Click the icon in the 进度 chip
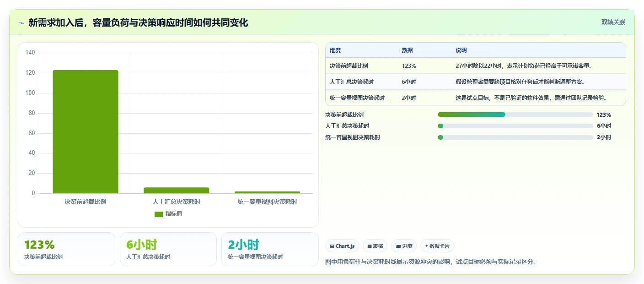This screenshot has height=284, width=644. point(398,246)
